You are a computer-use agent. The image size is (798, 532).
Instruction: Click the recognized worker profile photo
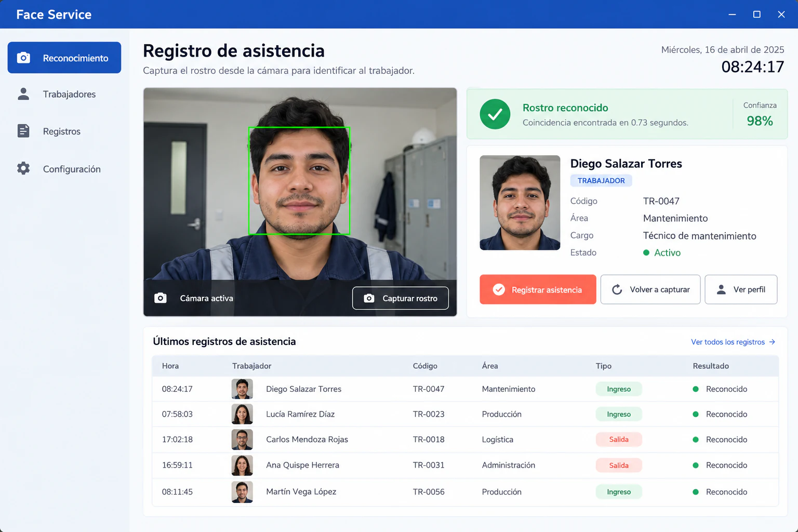coord(520,203)
